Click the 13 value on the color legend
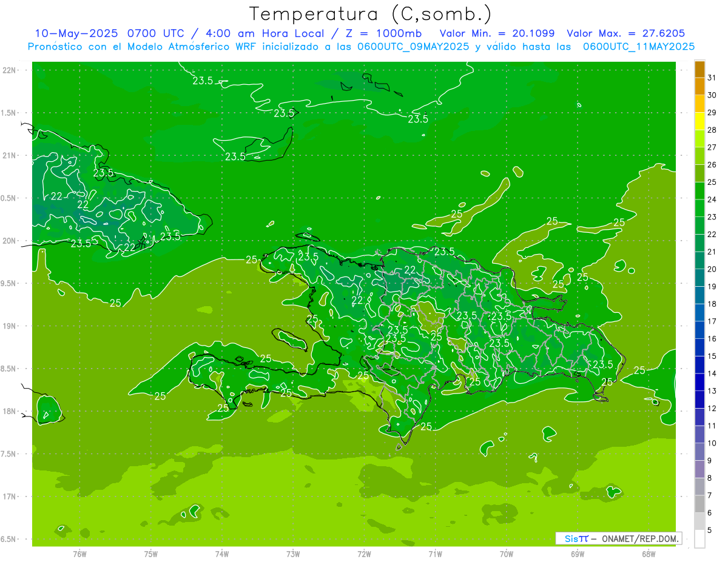Image resolution: width=728 pixels, height=562 pixels. pyautogui.click(x=712, y=391)
